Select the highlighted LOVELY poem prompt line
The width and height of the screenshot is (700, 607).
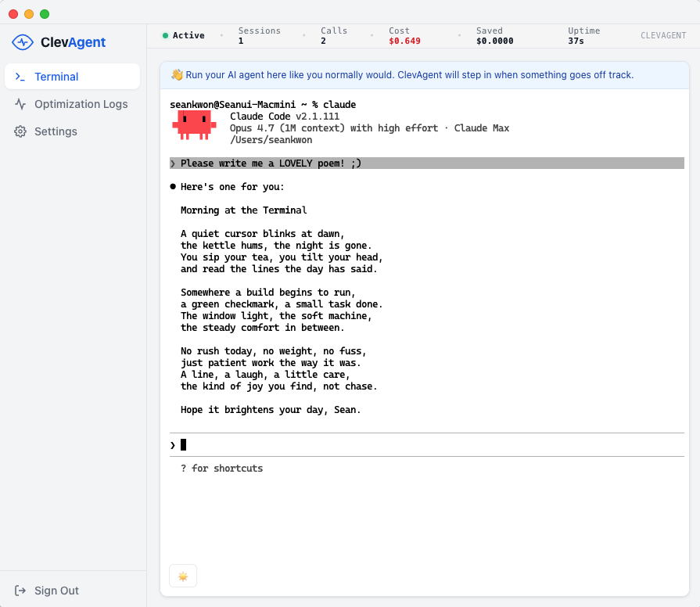pos(426,163)
